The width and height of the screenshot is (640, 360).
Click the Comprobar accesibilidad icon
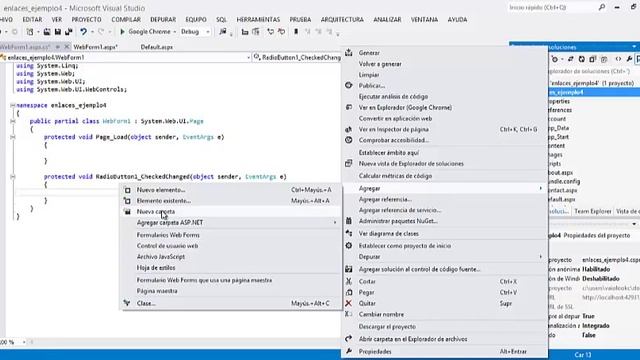349,140
